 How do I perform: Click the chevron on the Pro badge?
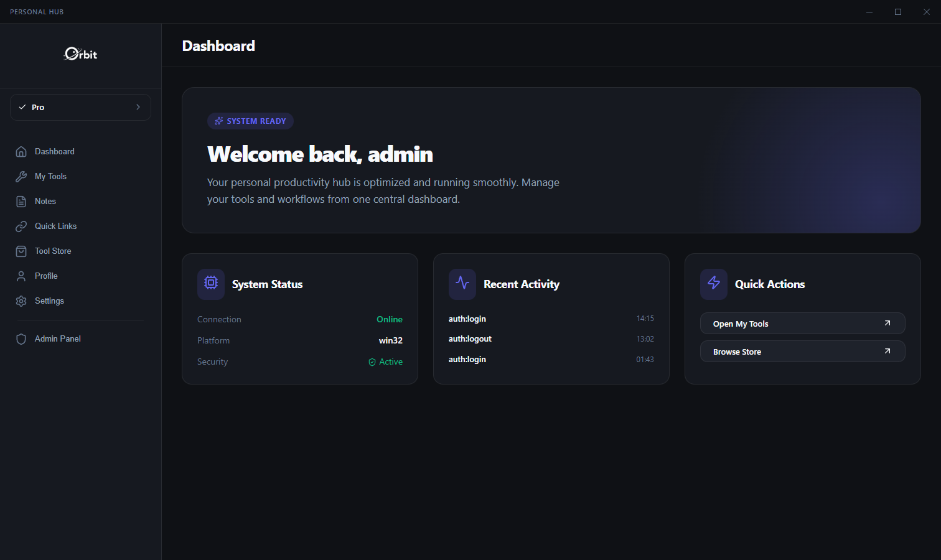138,107
